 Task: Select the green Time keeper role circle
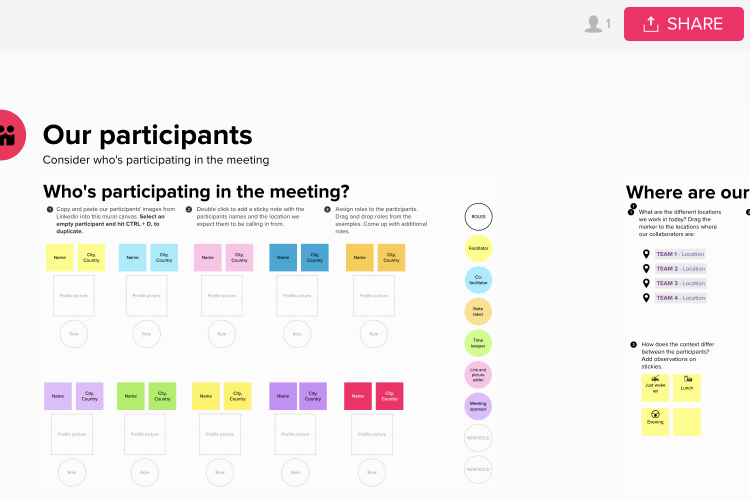pyautogui.click(x=479, y=343)
